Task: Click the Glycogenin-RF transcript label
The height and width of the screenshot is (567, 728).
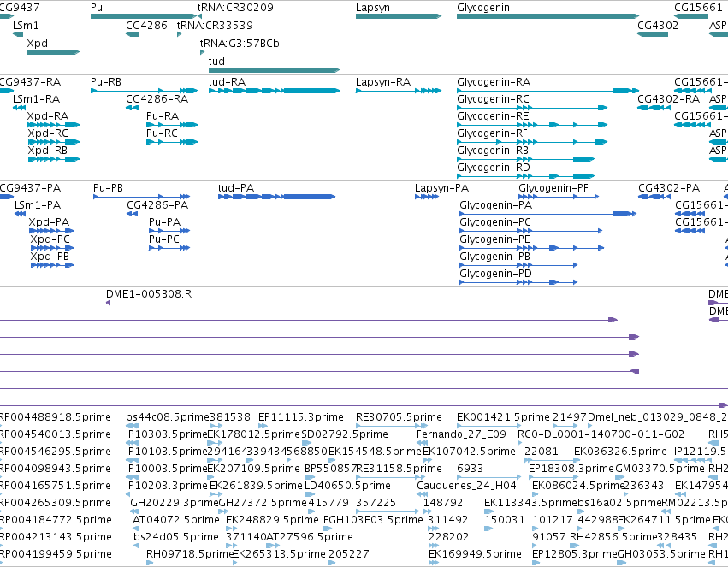Action: tap(492, 133)
